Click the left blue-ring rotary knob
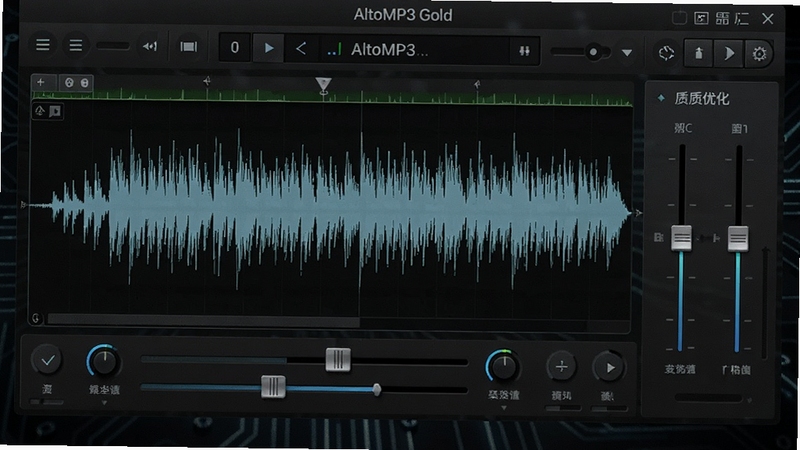The height and width of the screenshot is (450, 800). [x=104, y=362]
